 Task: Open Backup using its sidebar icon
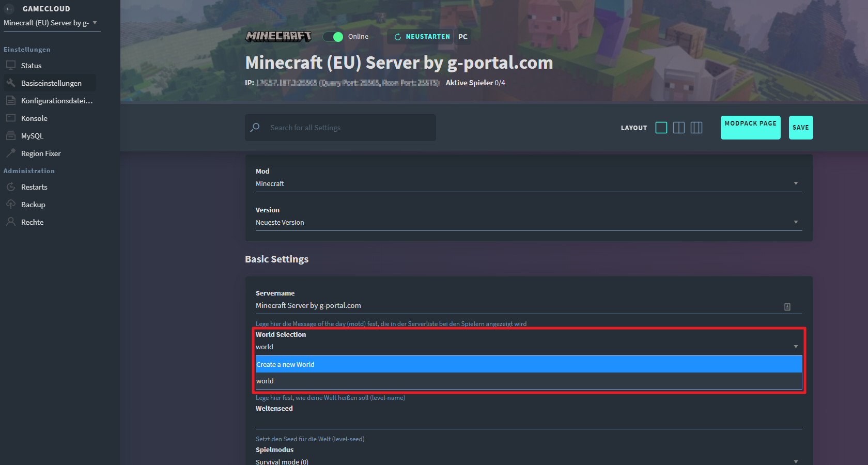coord(11,204)
